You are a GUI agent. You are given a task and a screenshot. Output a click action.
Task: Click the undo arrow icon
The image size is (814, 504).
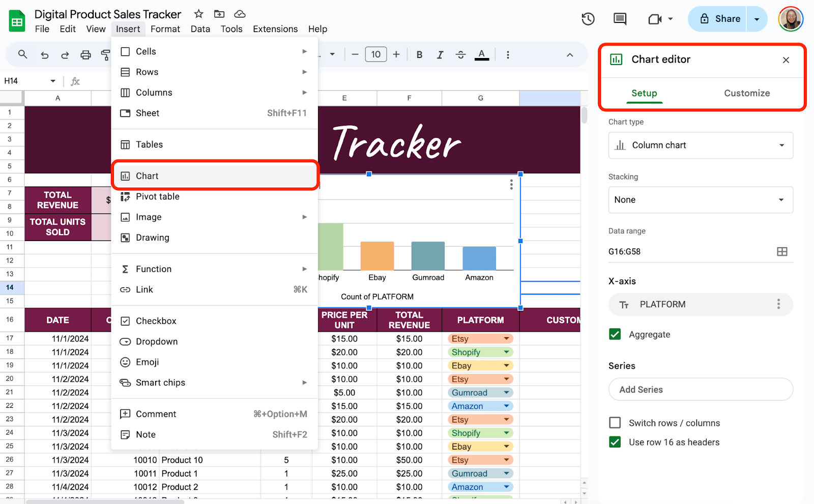click(x=45, y=55)
